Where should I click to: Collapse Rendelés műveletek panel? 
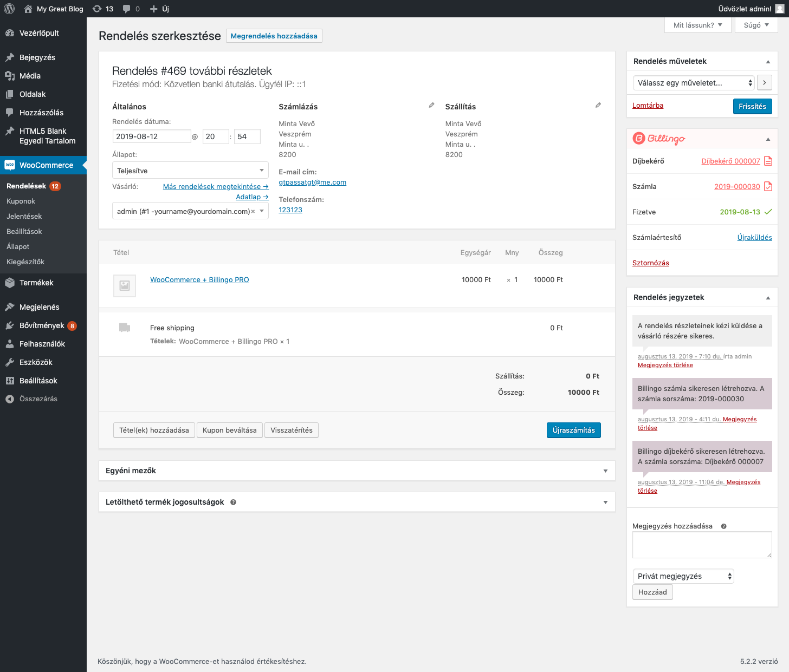click(x=768, y=62)
